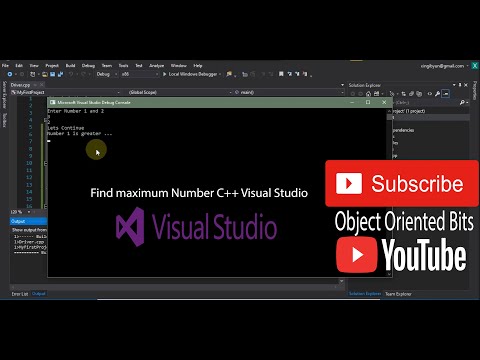Open the Window menu
The image size is (480, 360).
(x=179, y=66)
